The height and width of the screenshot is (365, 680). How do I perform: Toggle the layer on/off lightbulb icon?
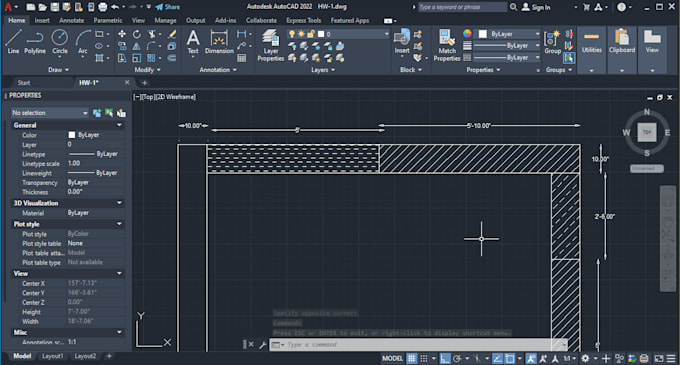tap(292, 34)
